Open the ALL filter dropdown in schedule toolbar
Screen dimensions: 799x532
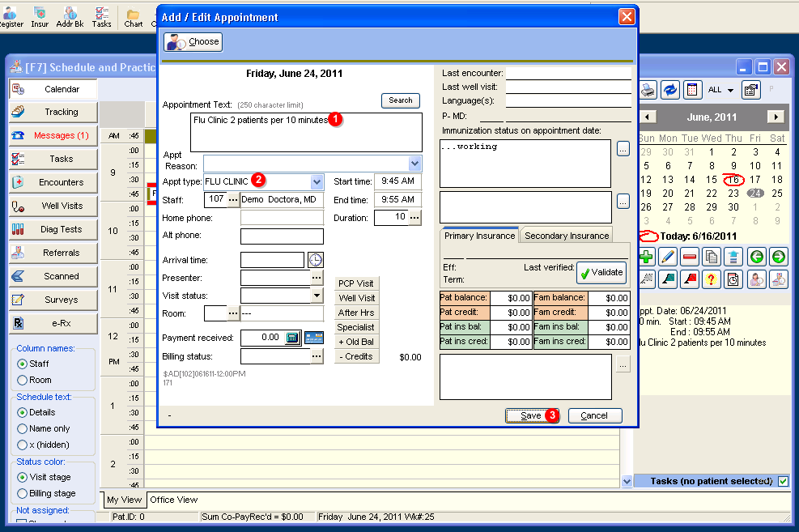pyautogui.click(x=730, y=90)
